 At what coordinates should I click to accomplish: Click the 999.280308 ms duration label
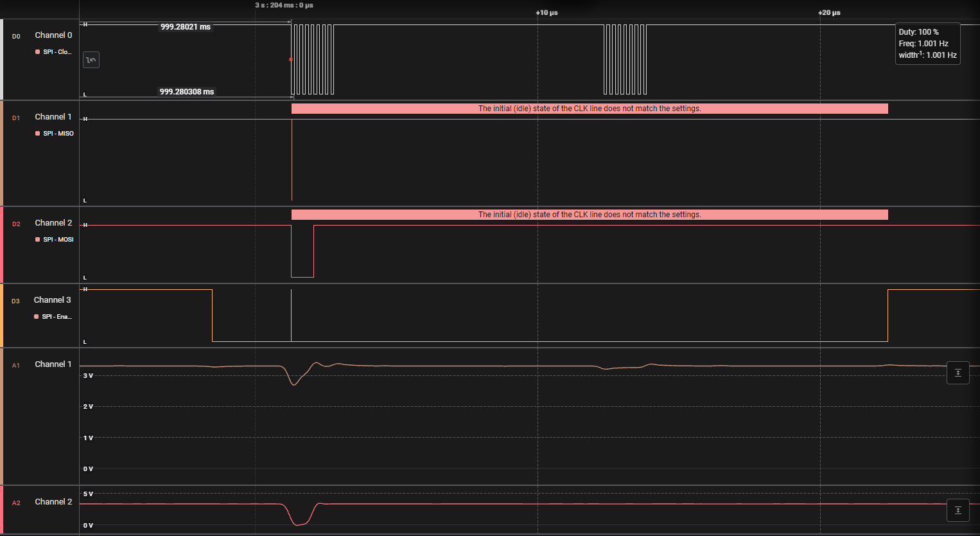[186, 91]
